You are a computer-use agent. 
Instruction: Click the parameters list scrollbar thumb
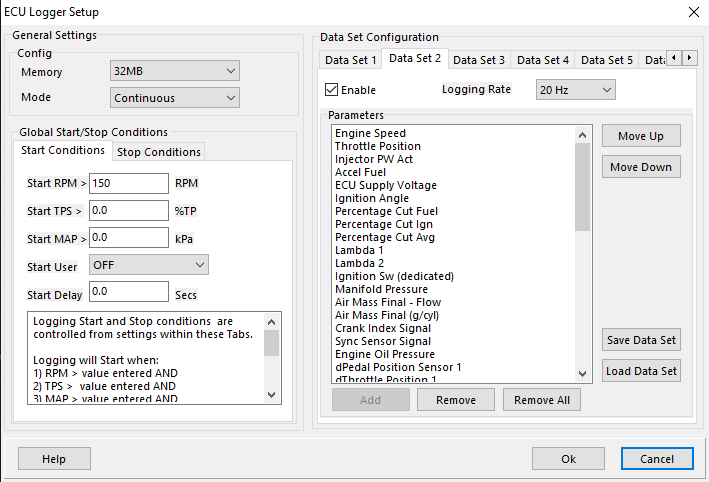(582, 187)
